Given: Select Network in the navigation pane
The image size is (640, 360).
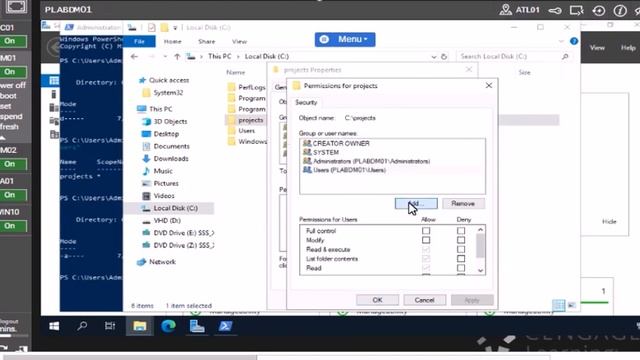Looking at the screenshot, I should pos(156,262).
